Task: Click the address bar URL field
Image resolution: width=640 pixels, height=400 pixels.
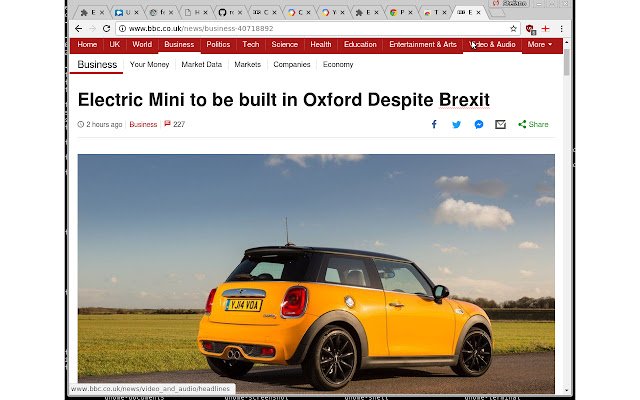Action: click(x=316, y=29)
